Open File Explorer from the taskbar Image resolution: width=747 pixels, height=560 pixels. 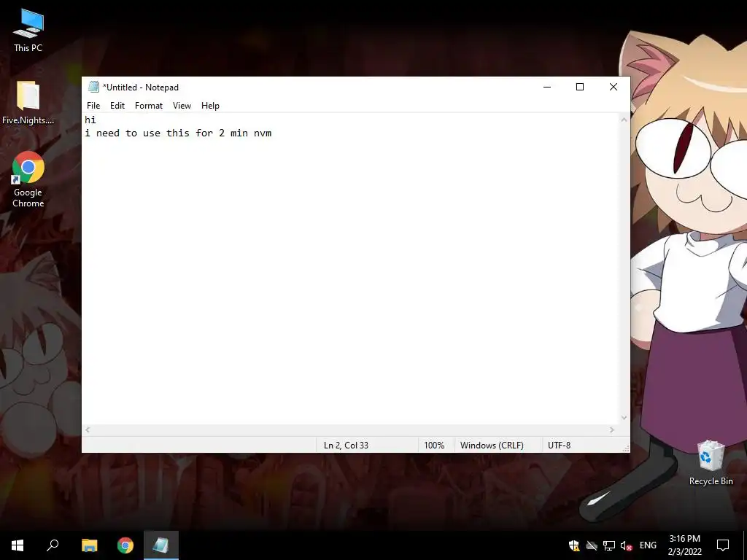coord(89,545)
